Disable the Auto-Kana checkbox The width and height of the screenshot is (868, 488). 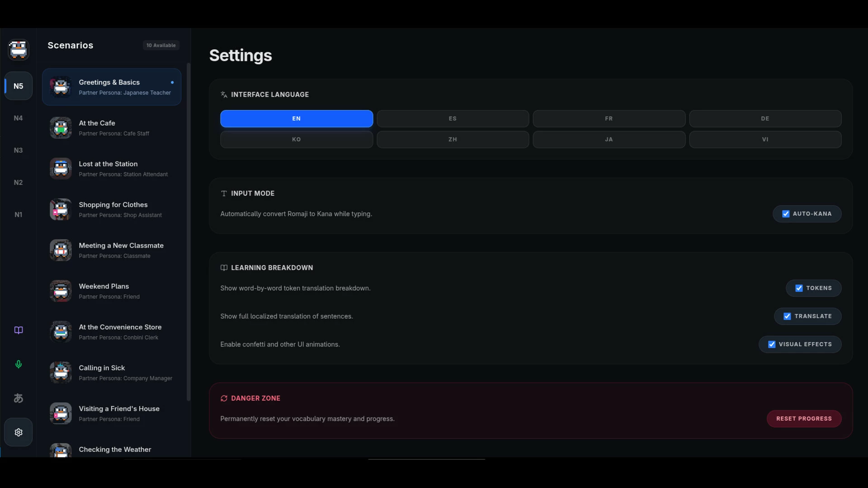pos(786,214)
